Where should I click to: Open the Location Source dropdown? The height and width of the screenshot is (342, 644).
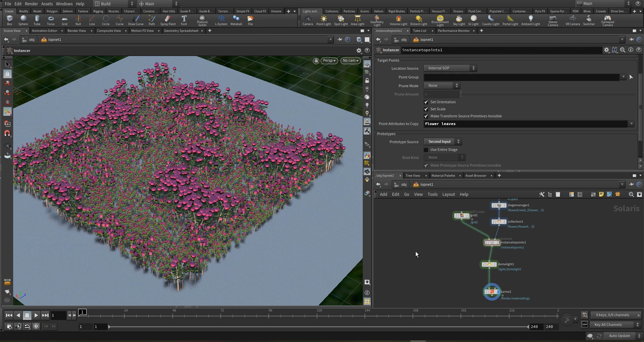tap(450, 68)
